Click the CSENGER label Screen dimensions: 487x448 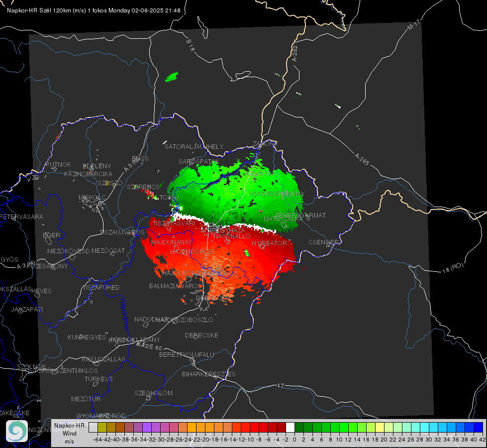[323, 242]
